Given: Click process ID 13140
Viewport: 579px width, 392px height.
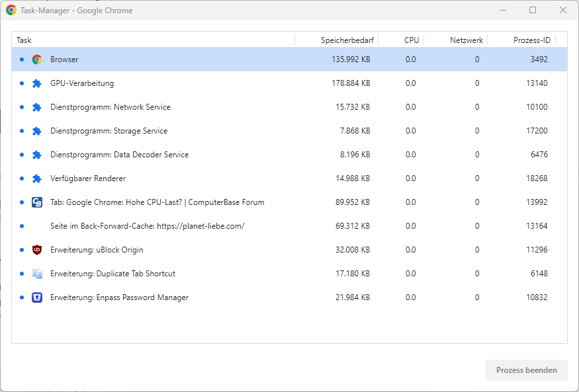Looking at the screenshot, I should pyautogui.click(x=537, y=83).
